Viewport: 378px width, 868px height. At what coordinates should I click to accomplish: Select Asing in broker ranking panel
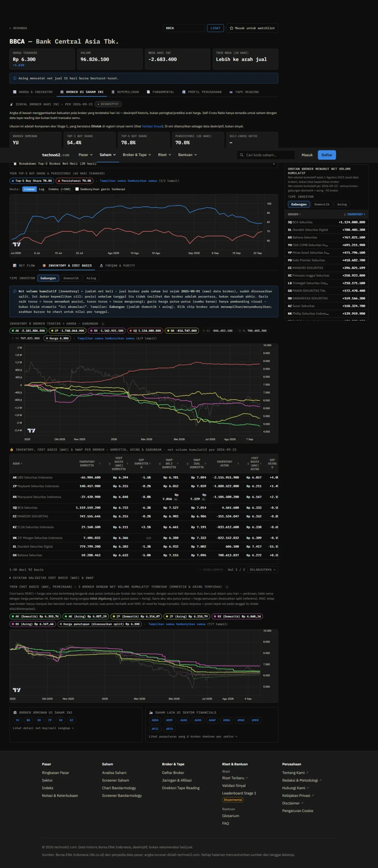click(342, 204)
